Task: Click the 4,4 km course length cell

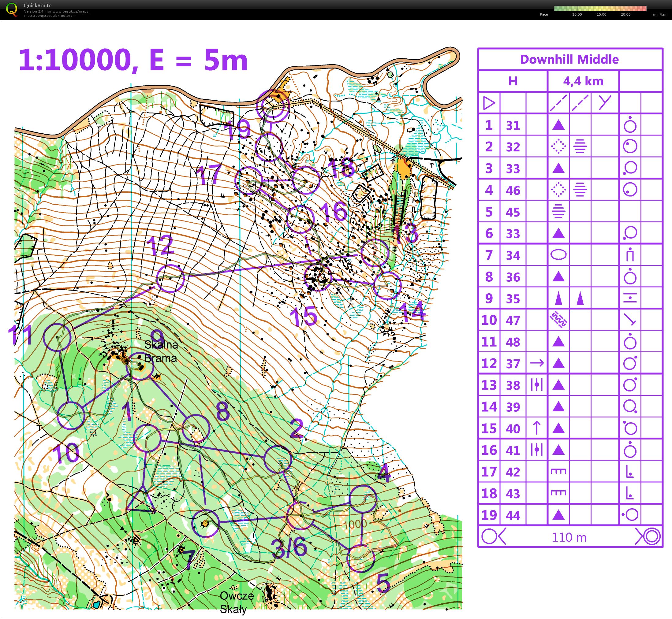Action: [583, 81]
